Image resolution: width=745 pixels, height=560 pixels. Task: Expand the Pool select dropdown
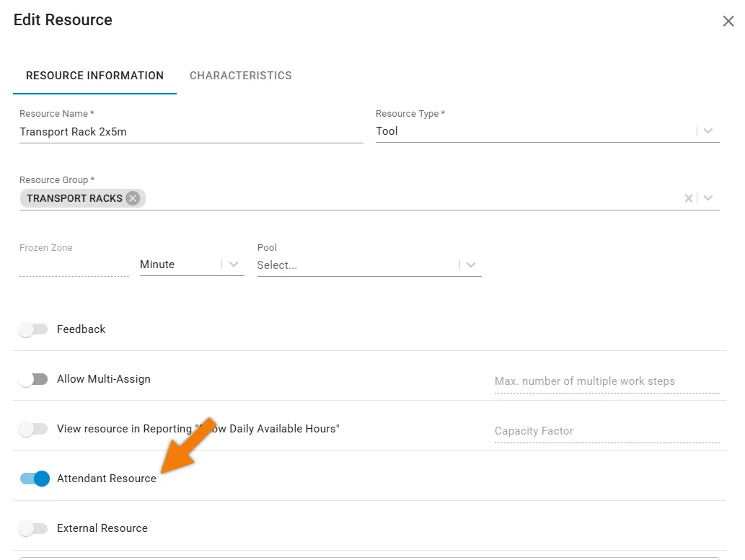coord(470,265)
